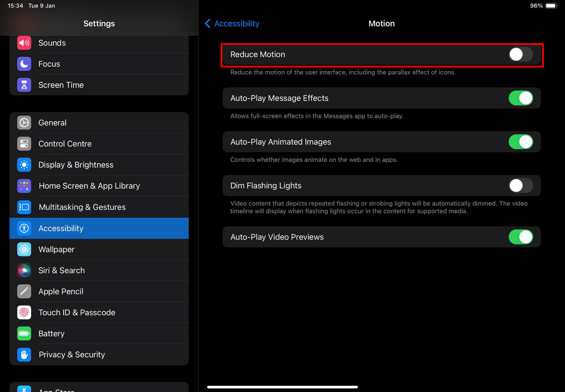Open Wallpaper settings via its flower icon

tap(24, 249)
